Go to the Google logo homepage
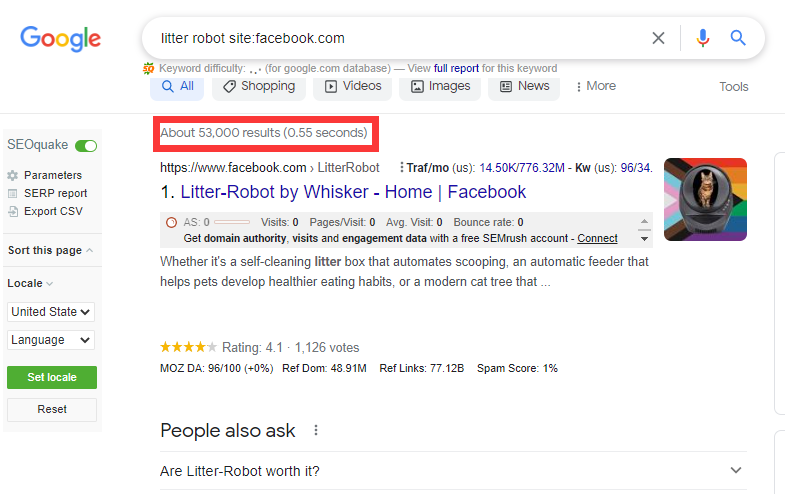The image size is (785, 494). (x=61, y=39)
